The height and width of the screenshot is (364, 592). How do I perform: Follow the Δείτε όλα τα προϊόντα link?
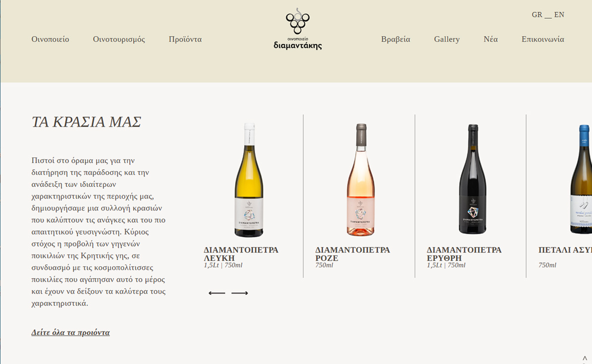(71, 333)
